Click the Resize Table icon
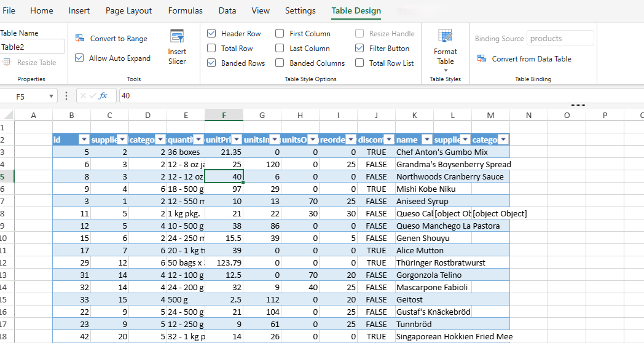Image resolution: width=644 pixels, height=343 pixels. pos(7,63)
